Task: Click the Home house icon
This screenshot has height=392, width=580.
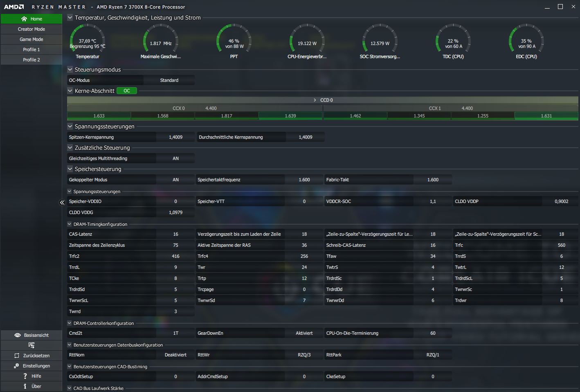Action: [x=24, y=19]
